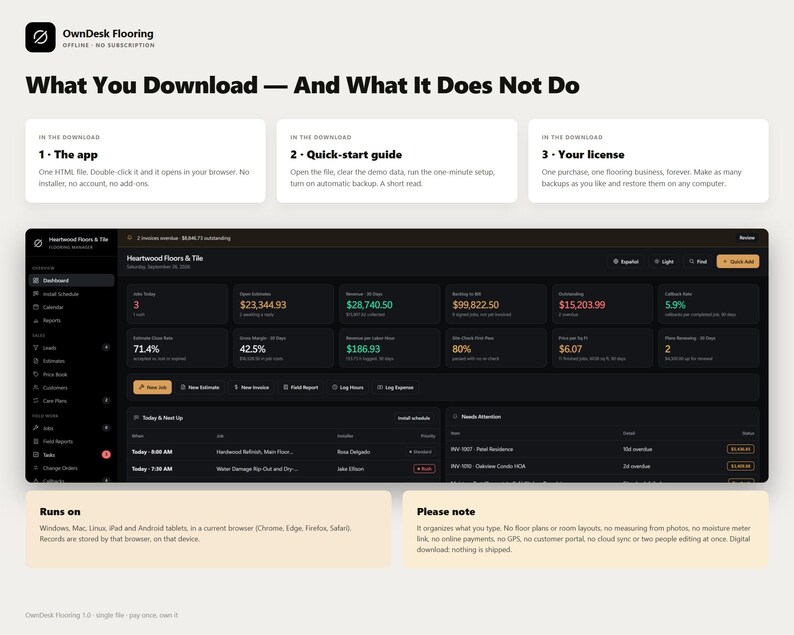Click the Revenue per Labor Hour $186.93 card
The image size is (794, 635).
pyautogui.click(x=390, y=348)
